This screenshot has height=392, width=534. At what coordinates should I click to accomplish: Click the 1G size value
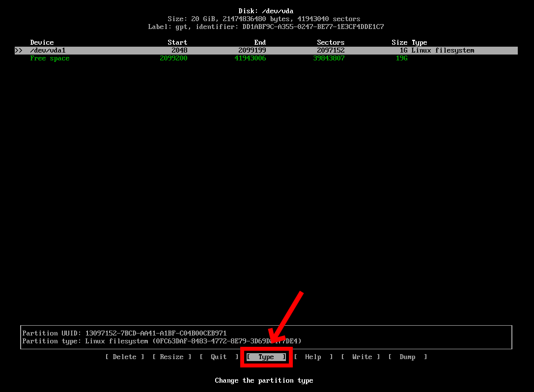[x=403, y=51]
